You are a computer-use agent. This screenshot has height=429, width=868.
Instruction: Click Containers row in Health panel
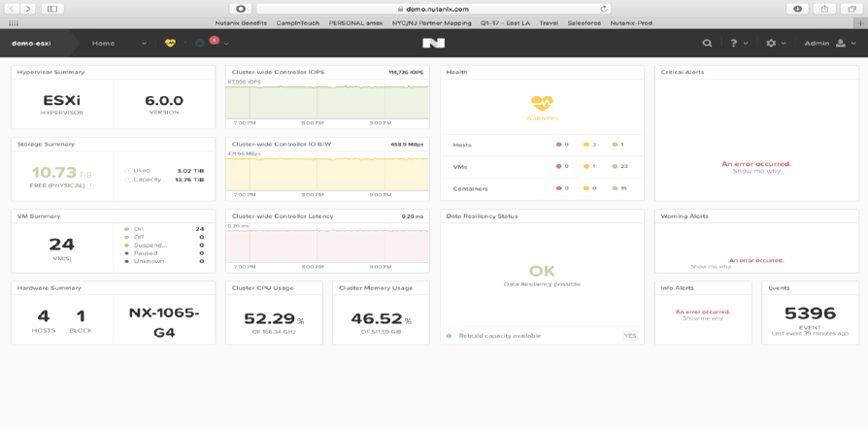(x=542, y=188)
